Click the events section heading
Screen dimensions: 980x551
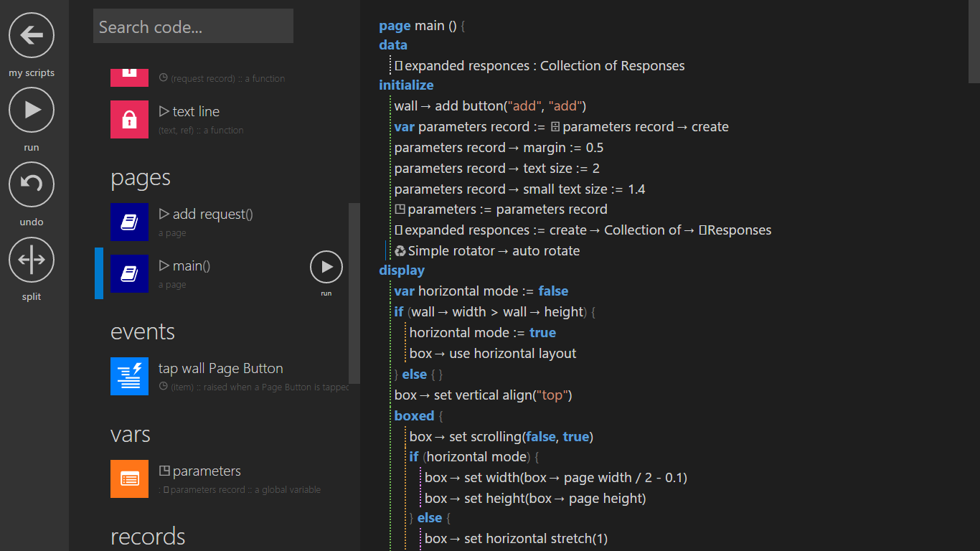coord(143,331)
